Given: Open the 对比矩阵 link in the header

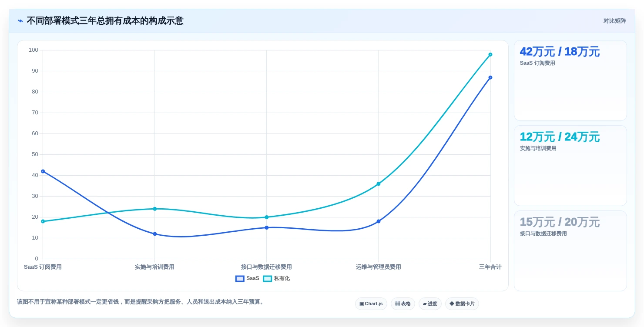Looking at the screenshot, I should pos(614,21).
